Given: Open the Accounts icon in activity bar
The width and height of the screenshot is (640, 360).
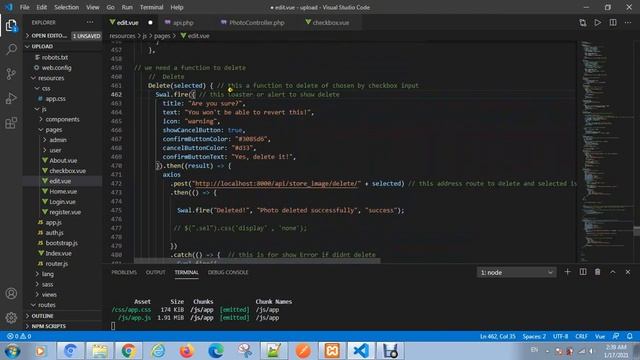Looking at the screenshot, I should [x=11, y=293].
